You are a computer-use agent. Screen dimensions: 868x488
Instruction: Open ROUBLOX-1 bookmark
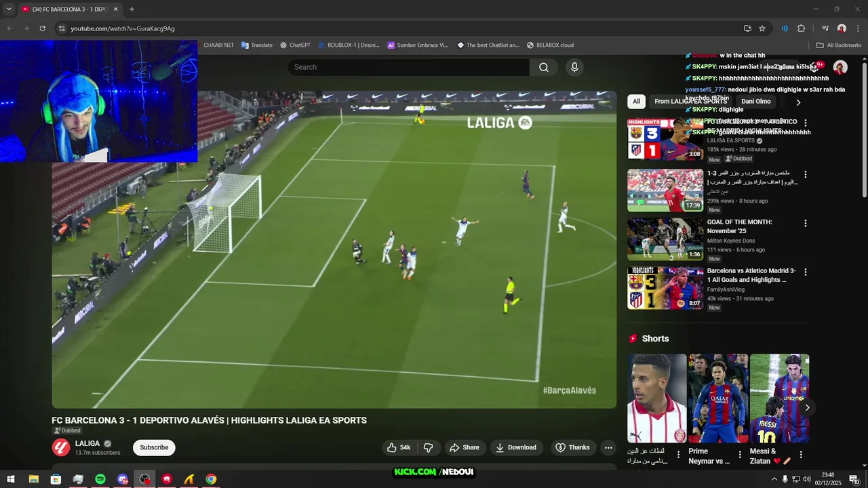(x=349, y=45)
